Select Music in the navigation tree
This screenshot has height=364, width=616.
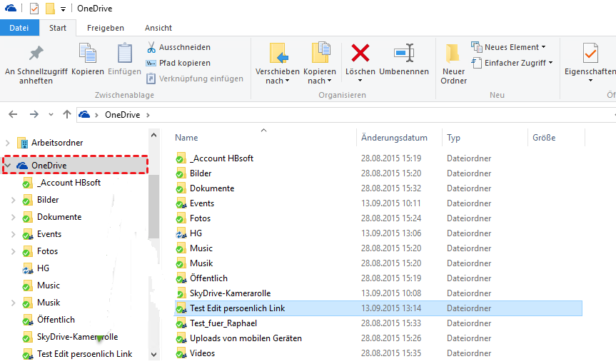click(x=49, y=285)
